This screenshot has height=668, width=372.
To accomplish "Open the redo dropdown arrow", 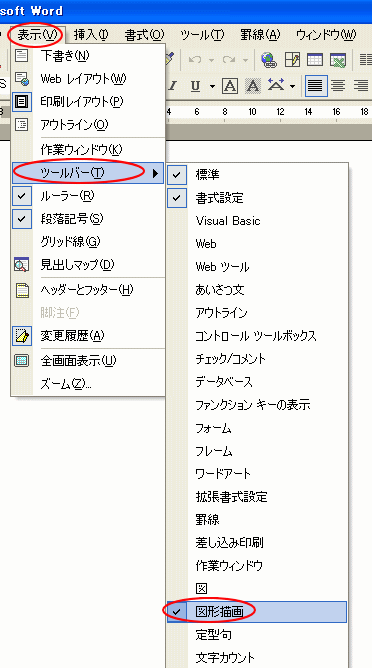I will point(245,60).
